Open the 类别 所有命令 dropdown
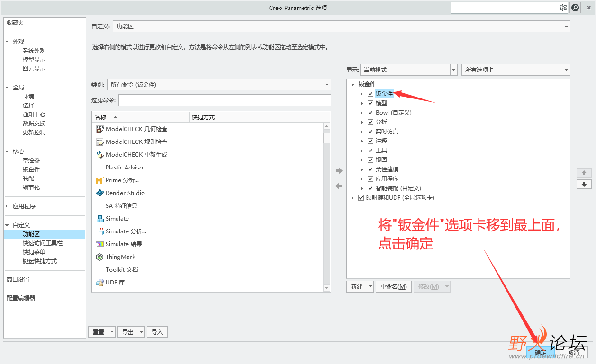596x364 pixels. 327,85
